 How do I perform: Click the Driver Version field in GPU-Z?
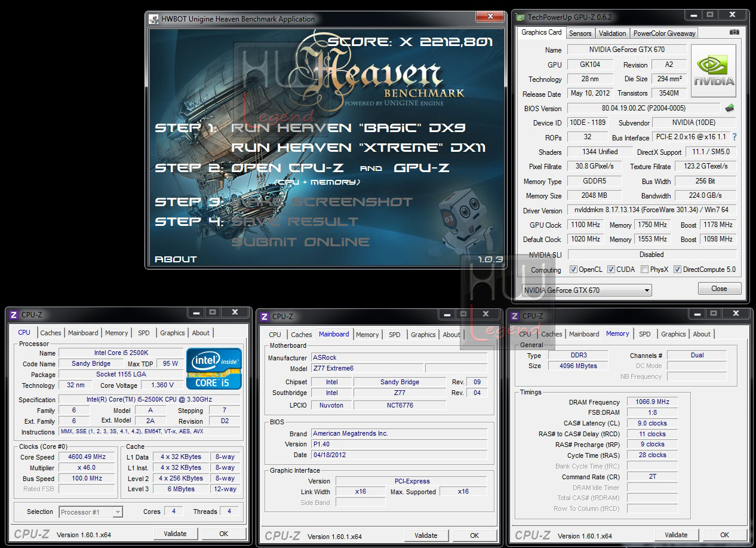tap(651, 210)
